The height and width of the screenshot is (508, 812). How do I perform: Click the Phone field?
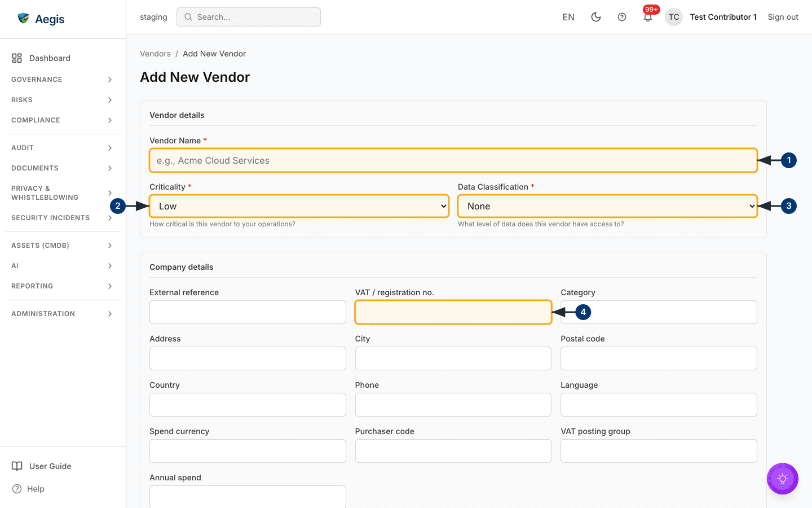click(x=453, y=405)
